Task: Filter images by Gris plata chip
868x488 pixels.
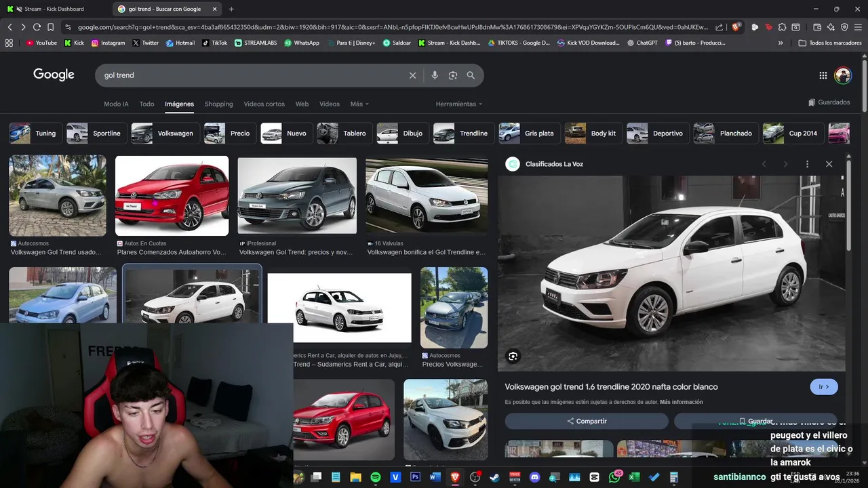Action: (528, 134)
